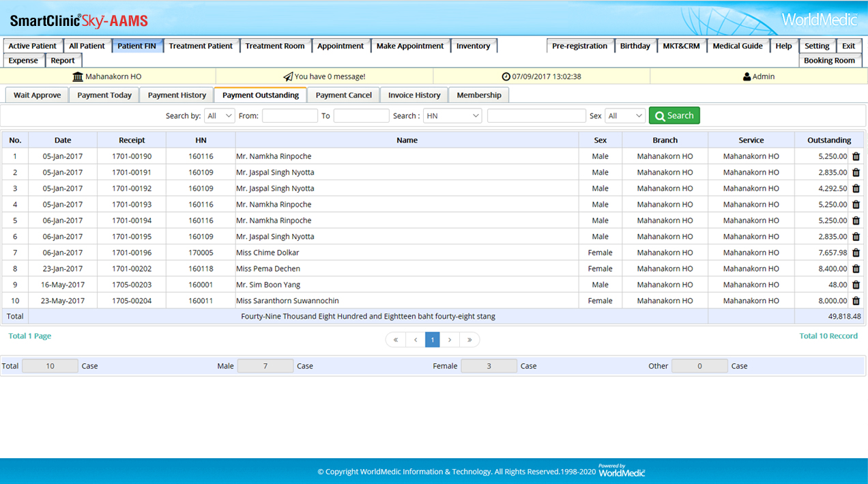Image resolution: width=868 pixels, height=484 pixels.
Task: Open the Medical Guide menu
Action: [737, 46]
